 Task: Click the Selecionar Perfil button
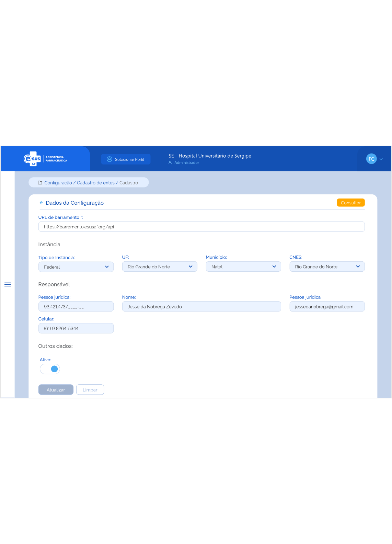point(126,159)
